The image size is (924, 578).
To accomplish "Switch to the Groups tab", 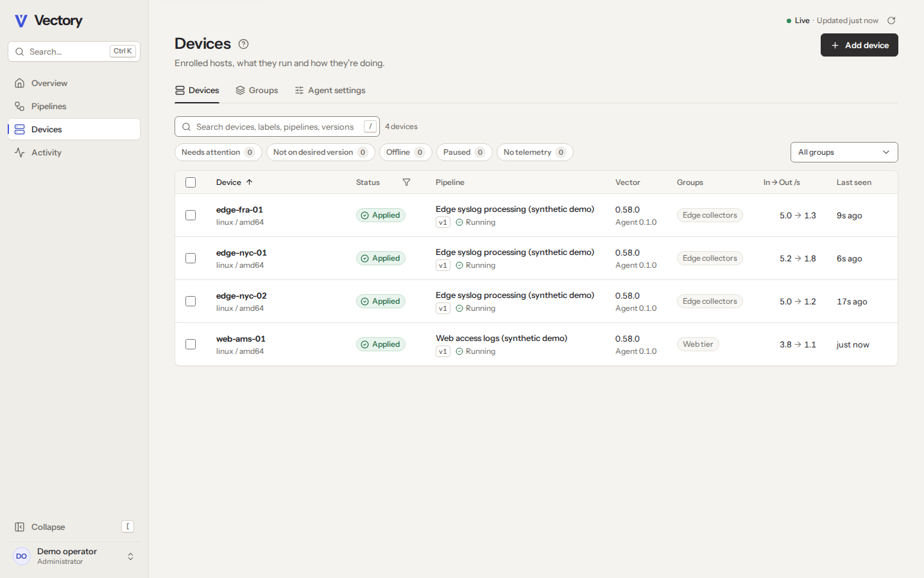I will coord(257,91).
